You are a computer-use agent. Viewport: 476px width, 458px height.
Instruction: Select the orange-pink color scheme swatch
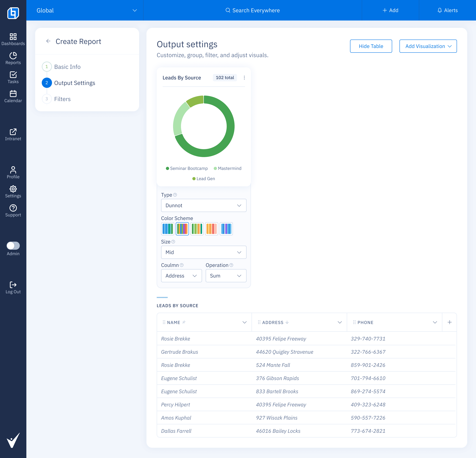click(211, 229)
